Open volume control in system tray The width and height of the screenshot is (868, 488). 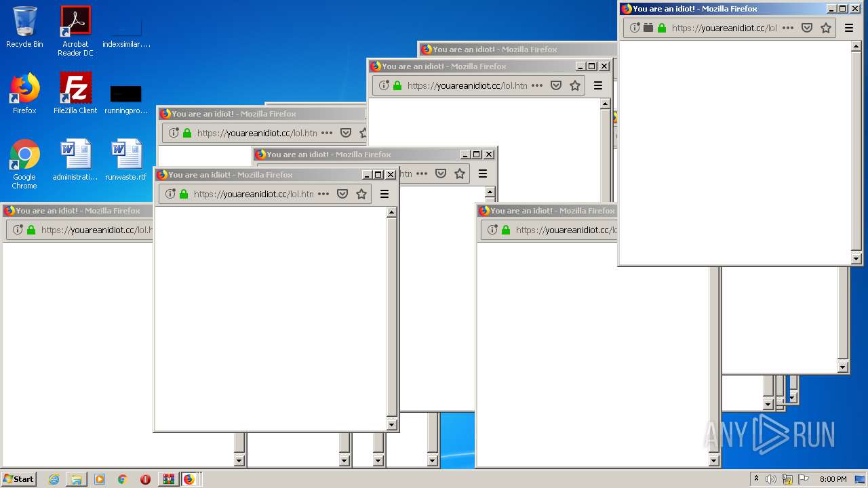pos(770,479)
